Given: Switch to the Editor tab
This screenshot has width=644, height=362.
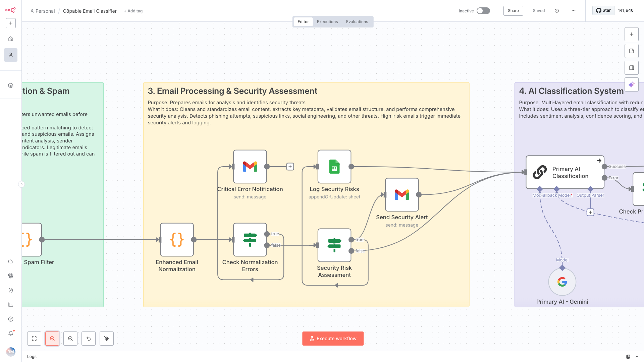Looking at the screenshot, I should click(303, 22).
